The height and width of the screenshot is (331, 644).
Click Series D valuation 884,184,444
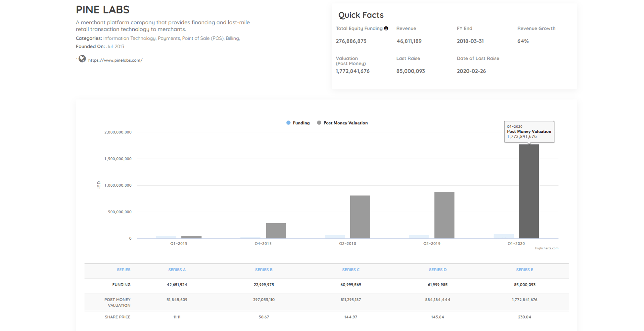tap(438, 300)
